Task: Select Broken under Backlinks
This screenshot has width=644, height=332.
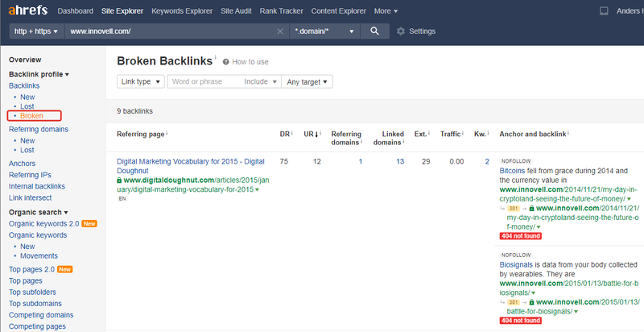Action: pos(31,116)
